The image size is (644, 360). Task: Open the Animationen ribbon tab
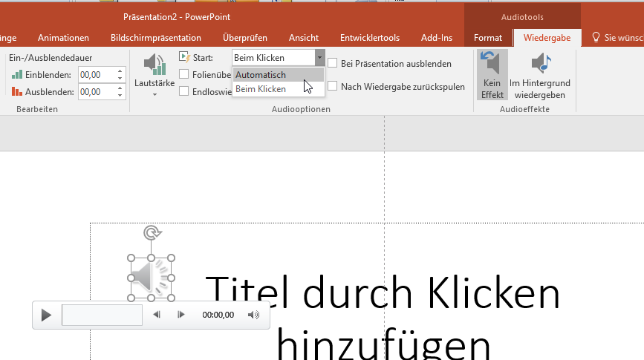pos(63,38)
